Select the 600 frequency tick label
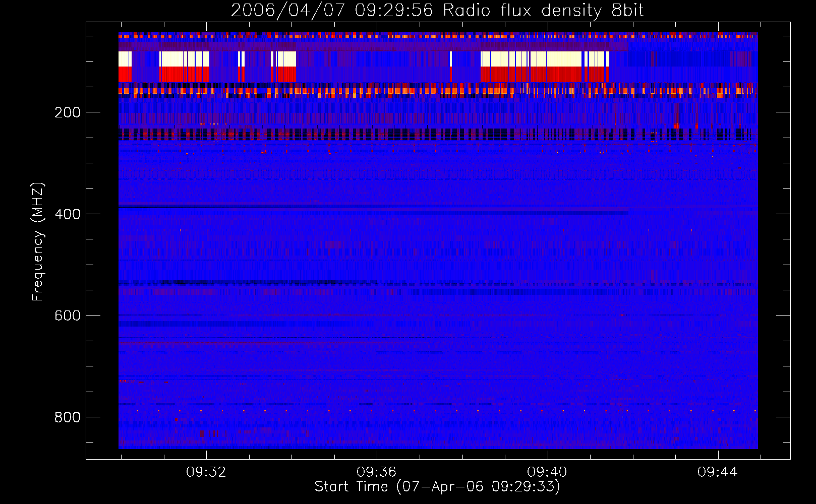 point(68,316)
